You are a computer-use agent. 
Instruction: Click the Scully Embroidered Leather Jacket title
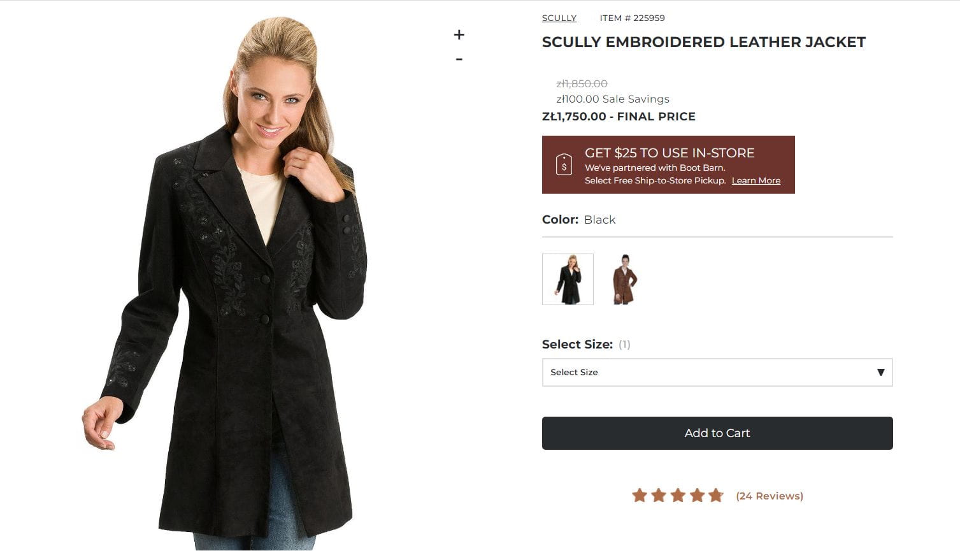pos(703,42)
